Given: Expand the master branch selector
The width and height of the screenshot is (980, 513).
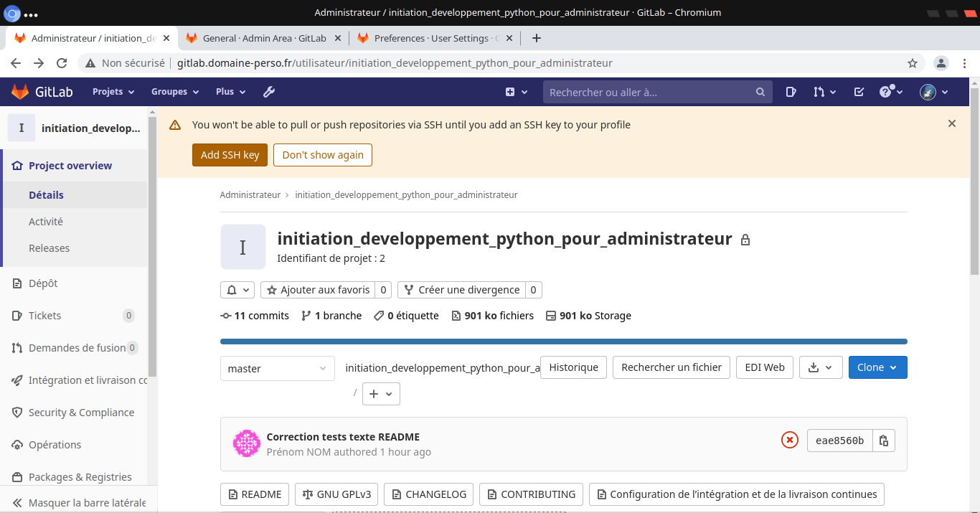Looking at the screenshot, I should [277, 368].
